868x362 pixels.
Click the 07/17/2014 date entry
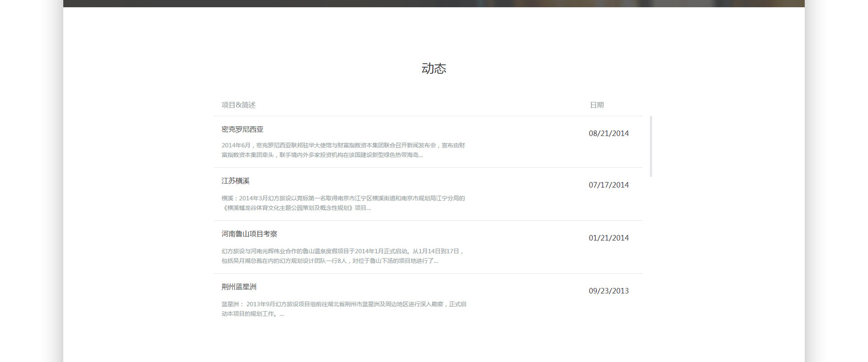[x=609, y=185]
